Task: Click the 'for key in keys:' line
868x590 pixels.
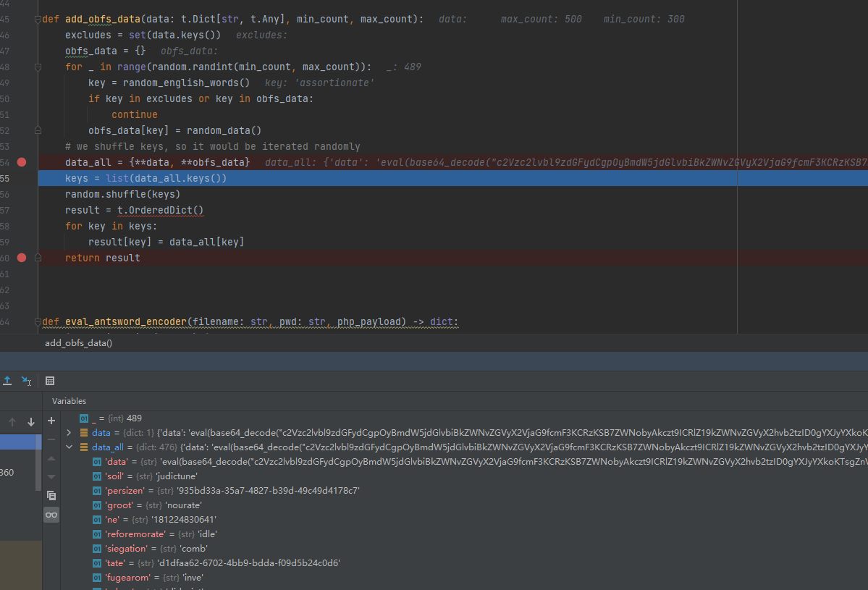Action: coord(111,227)
